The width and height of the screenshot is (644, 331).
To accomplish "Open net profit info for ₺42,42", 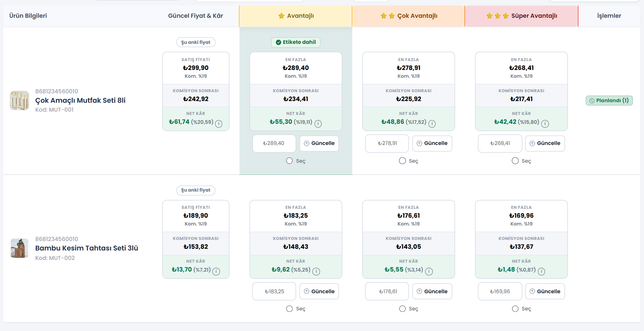I will (545, 123).
